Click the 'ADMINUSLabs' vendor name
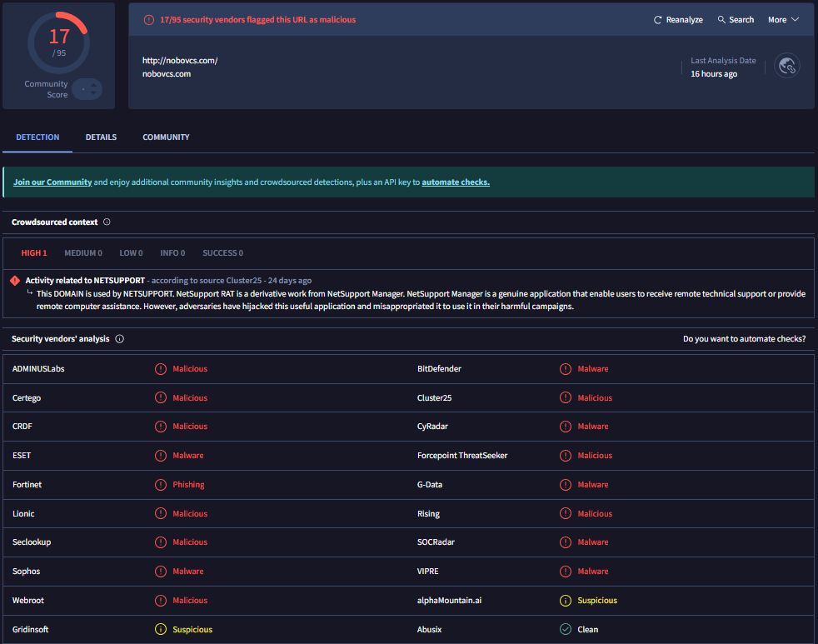This screenshot has width=818, height=644. click(38, 369)
